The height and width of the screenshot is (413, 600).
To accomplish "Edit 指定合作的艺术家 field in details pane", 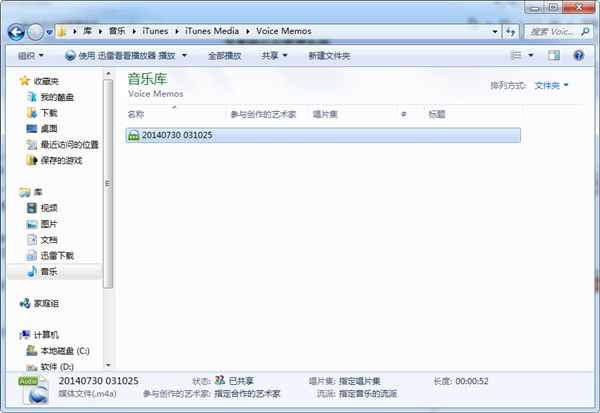I will click(x=248, y=394).
